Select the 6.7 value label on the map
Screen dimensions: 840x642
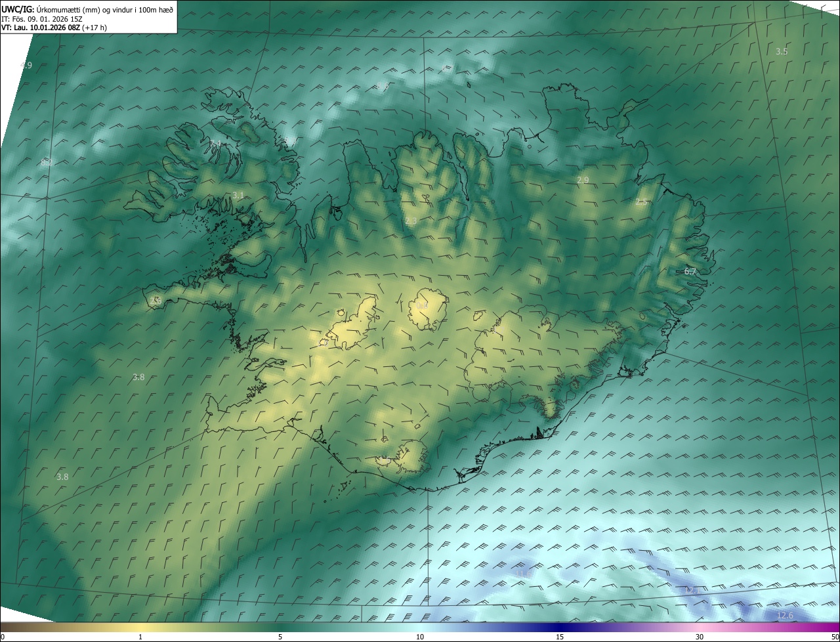click(x=690, y=271)
